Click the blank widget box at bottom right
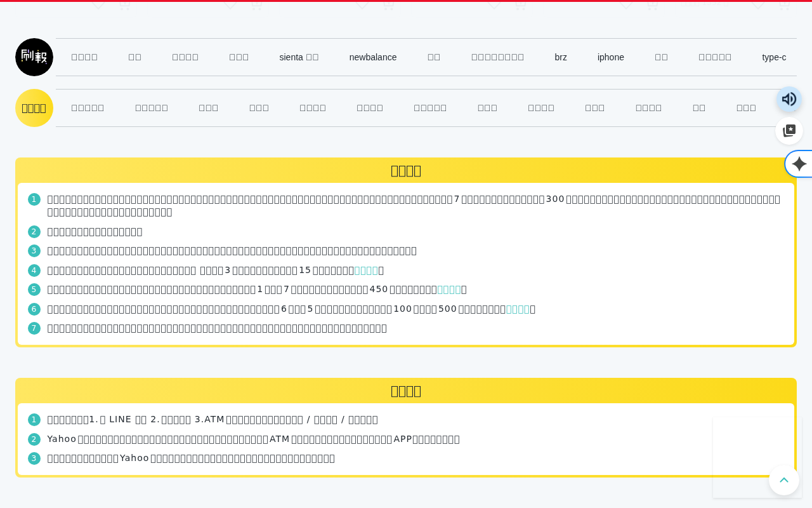The height and width of the screenshot is (508, 812). pos(757,457)
